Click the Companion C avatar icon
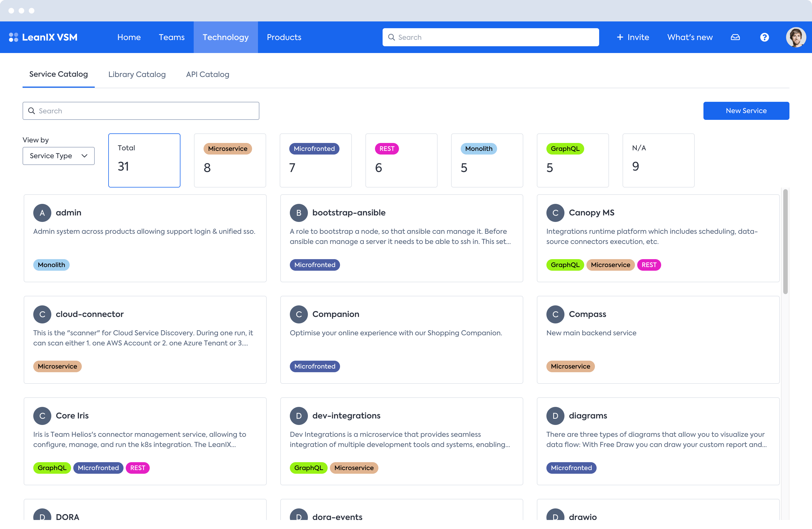812x529 pixels. point(299,314)
